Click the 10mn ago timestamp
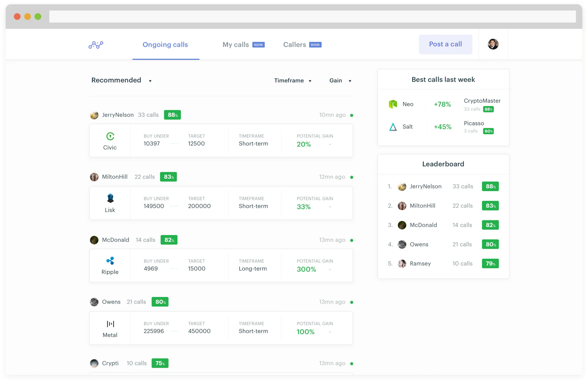The image size is (588, 382). coord(332,115)
